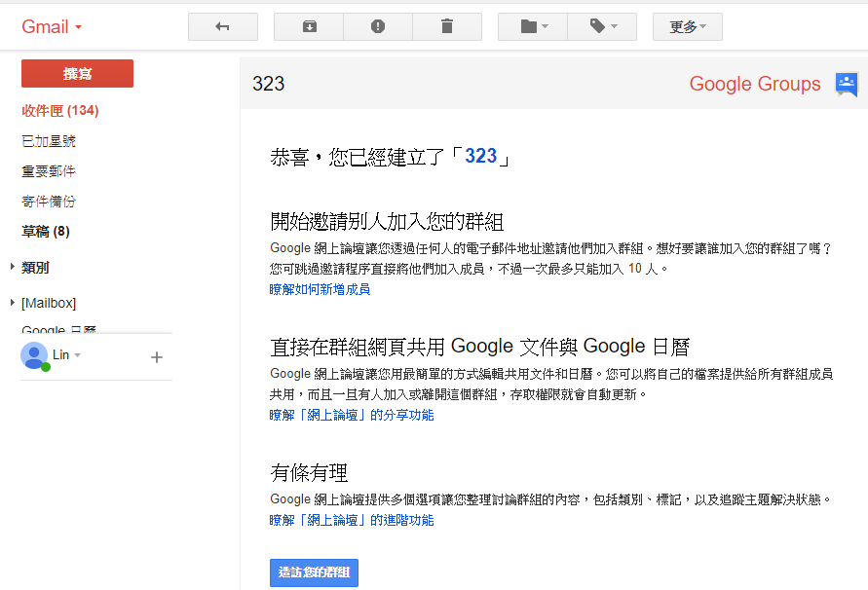Open the 瞭解「網上論壇」的進階功能 link
The width and height of the screenshot is (868, 590).
point(352,520)
